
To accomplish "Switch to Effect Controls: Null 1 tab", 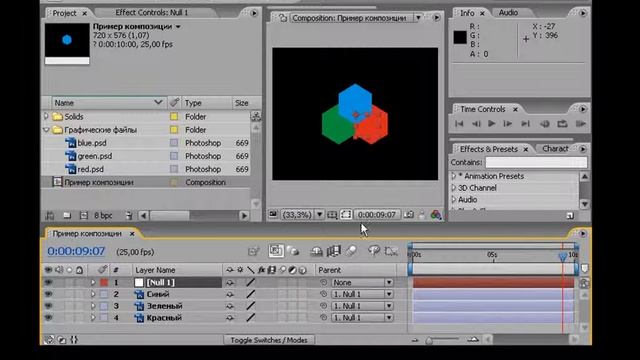I will point(151,13).
